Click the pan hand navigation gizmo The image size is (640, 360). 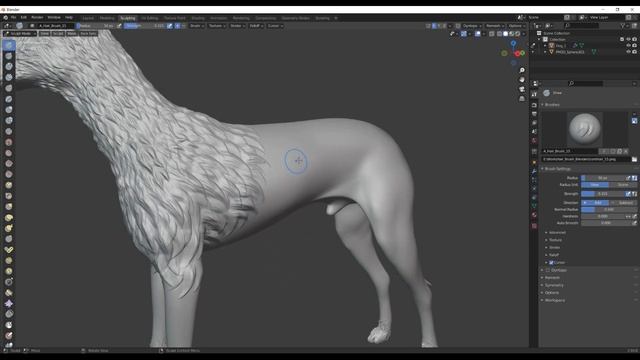pyautogui.click(x=522, y=80)
